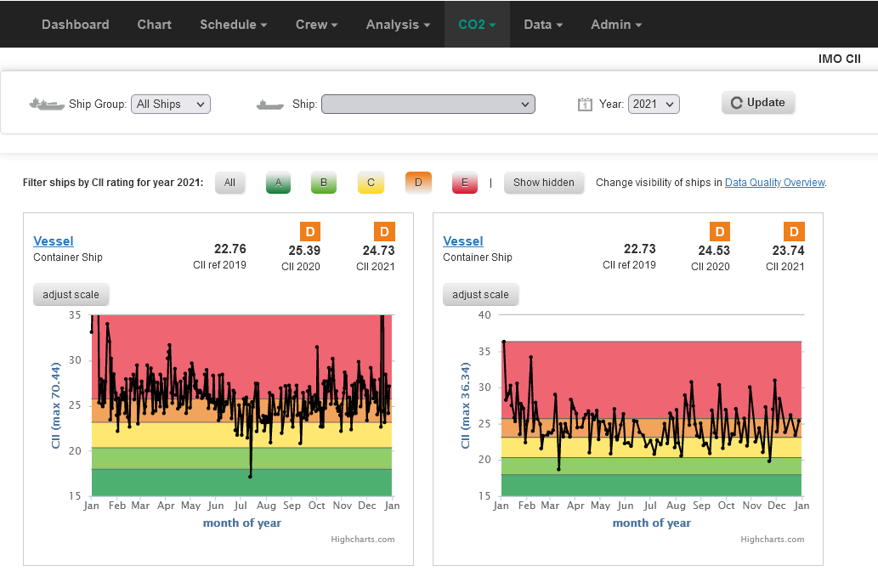Open the Analysis menu
Image resolution: width=878 pixels, height=588 pixels.
tap(398, 25)
